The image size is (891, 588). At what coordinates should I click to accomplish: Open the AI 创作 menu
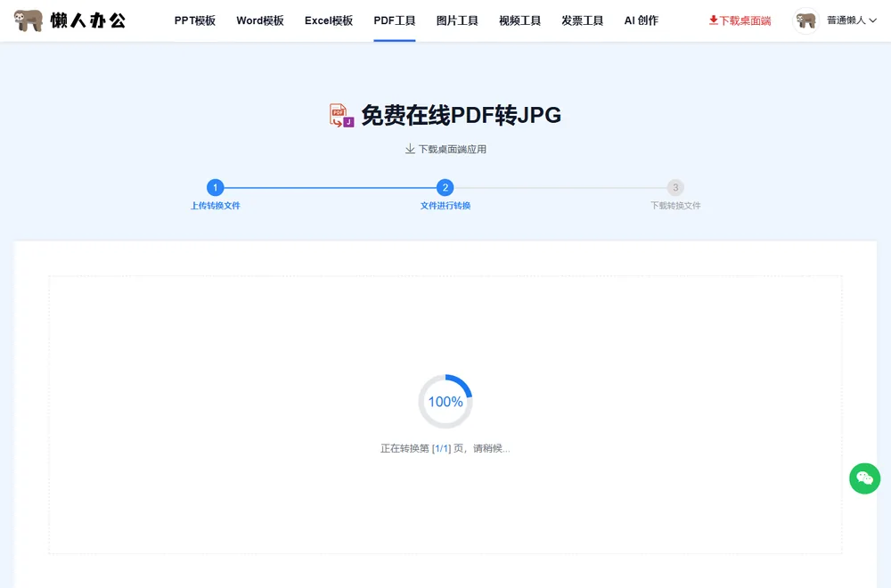pos(641,20)
